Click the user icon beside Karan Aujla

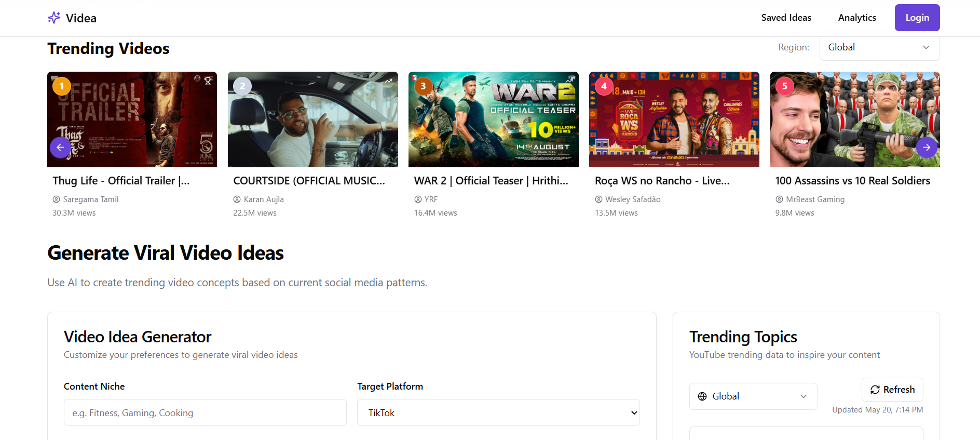[237, 199]
